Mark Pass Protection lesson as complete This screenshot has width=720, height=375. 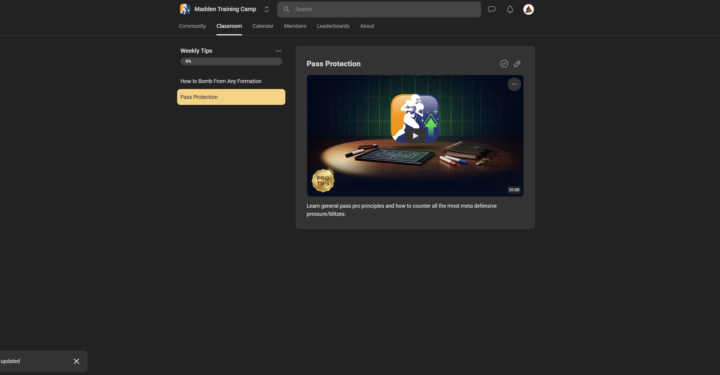coord(504,64)
